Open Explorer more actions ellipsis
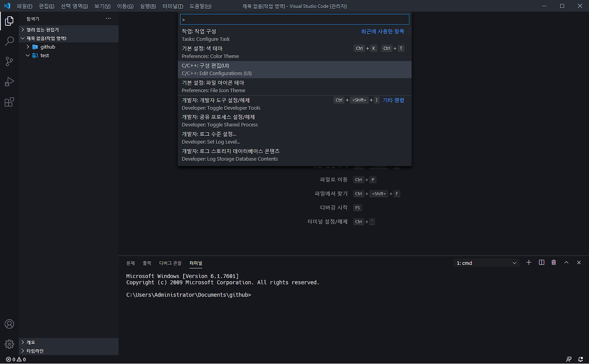The width and height of the screenshot is (589, 364). click(x=108, y=18)
